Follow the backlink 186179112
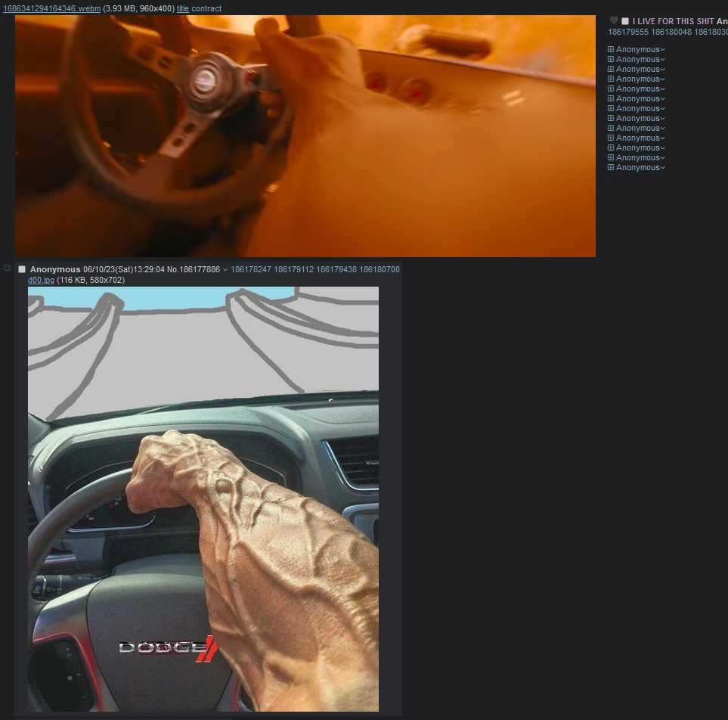728x720 pixels. (x=294, y=269)
